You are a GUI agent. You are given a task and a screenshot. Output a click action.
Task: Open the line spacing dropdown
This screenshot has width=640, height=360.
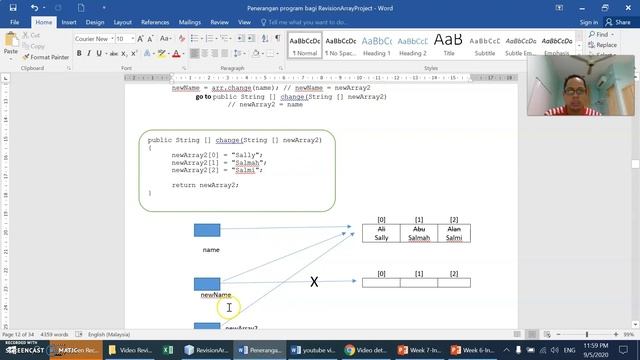click(x=239, y=53)
